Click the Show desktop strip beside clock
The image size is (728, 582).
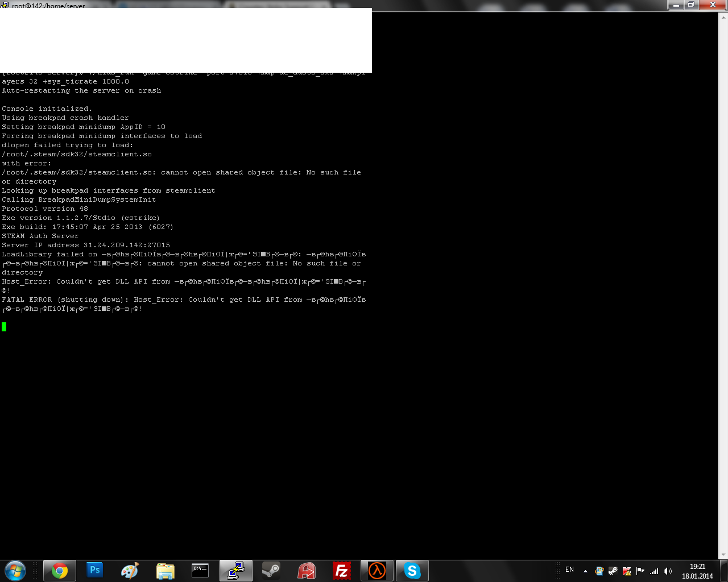[723, 571]
